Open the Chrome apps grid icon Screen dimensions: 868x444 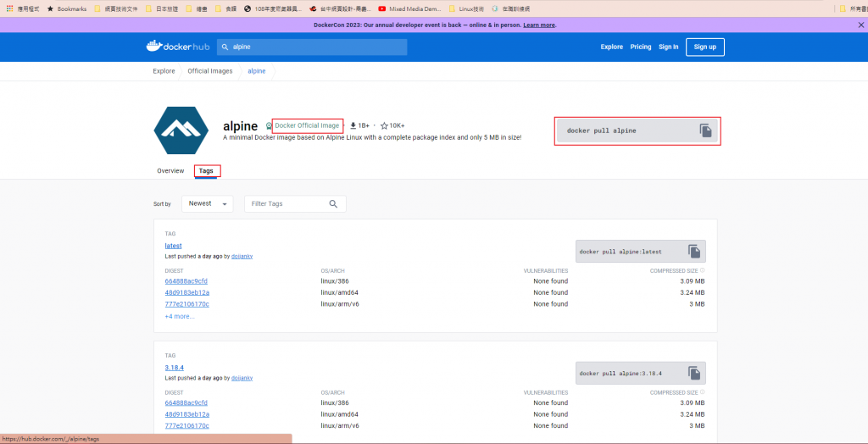[x=10, y=8]
